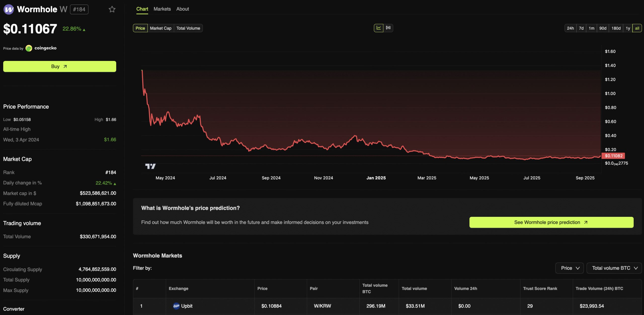Image resolution: width=644 pixels, height=315 pixels.
Task: Click the #184 rank badge
Action: (79, 9)
